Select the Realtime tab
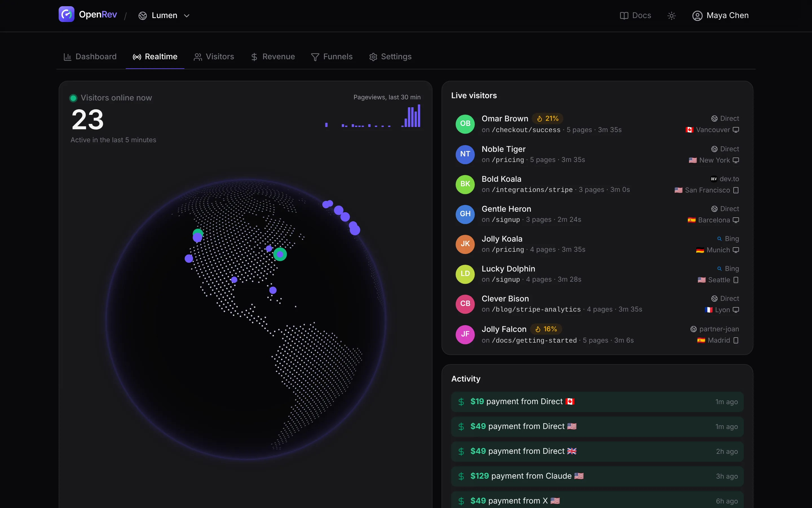 tap(155, 57)
